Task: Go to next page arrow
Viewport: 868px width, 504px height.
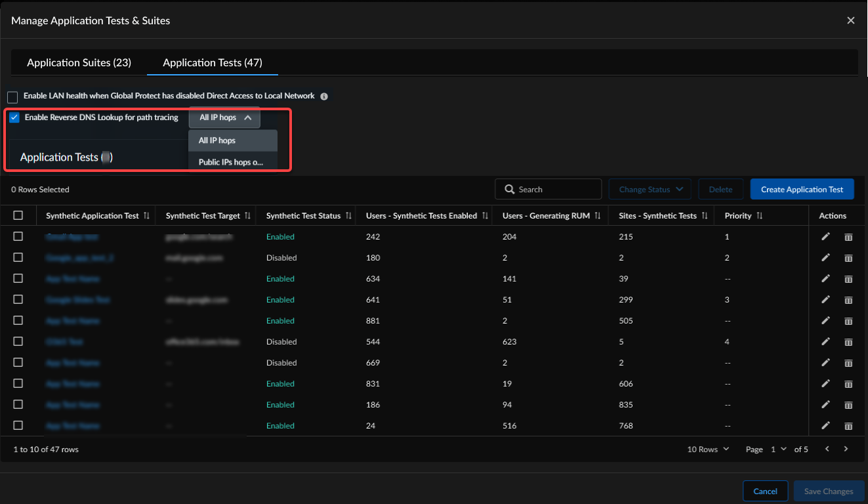Action: (x=846, y=449)
